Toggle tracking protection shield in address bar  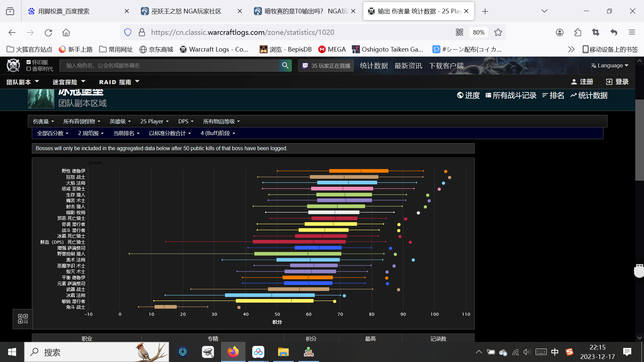pyautogui.click(x=127, y=32)
